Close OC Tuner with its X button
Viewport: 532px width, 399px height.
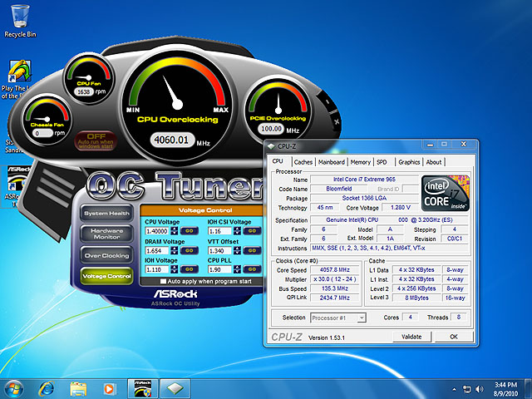coord(336,121)
